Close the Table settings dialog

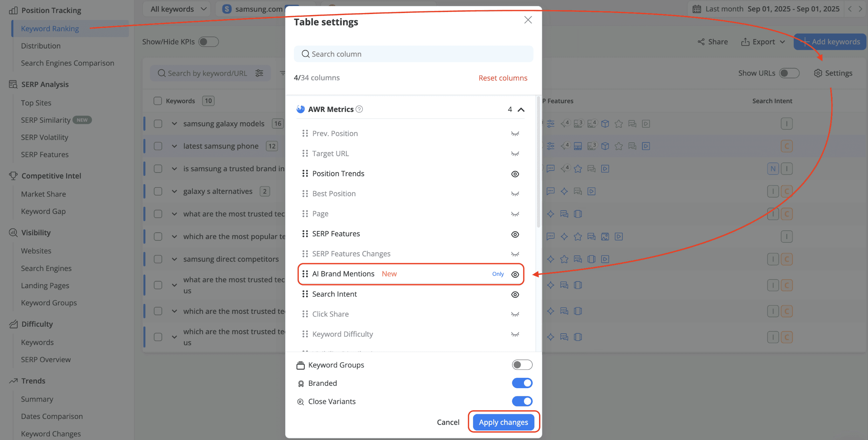pos(528,20)
